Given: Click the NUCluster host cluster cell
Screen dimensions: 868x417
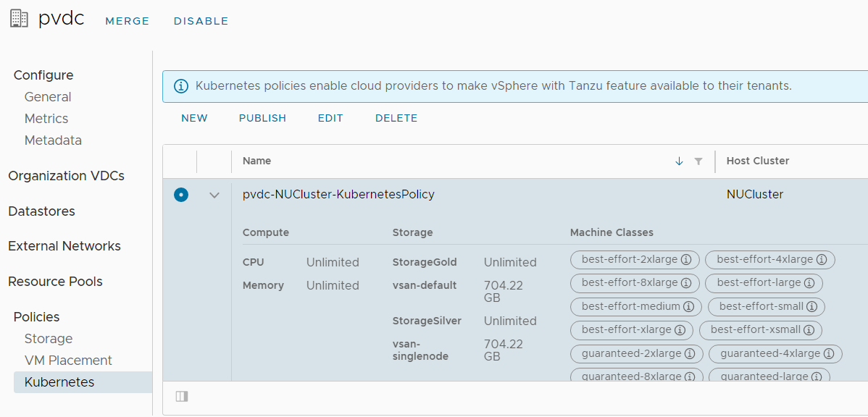Looking at the screenshot, I should [755, 195].
